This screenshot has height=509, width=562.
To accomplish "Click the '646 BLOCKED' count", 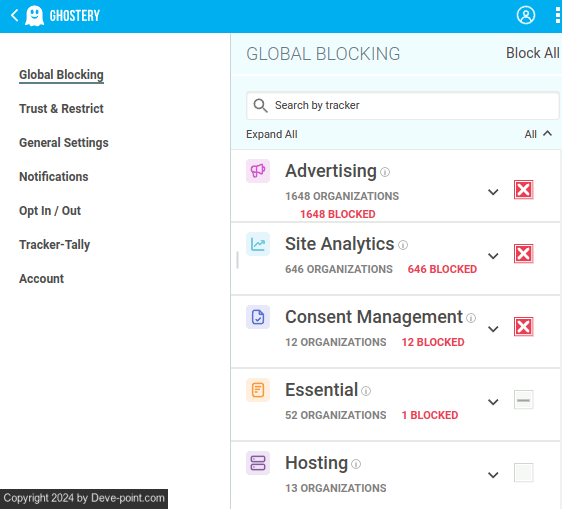I will tap(442, 269).
